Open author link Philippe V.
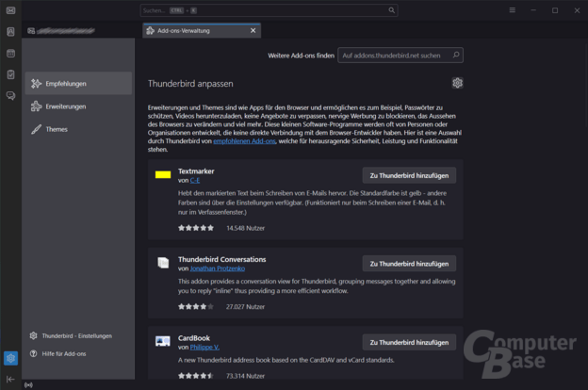 pyautogui.click(x=204, y=348)
